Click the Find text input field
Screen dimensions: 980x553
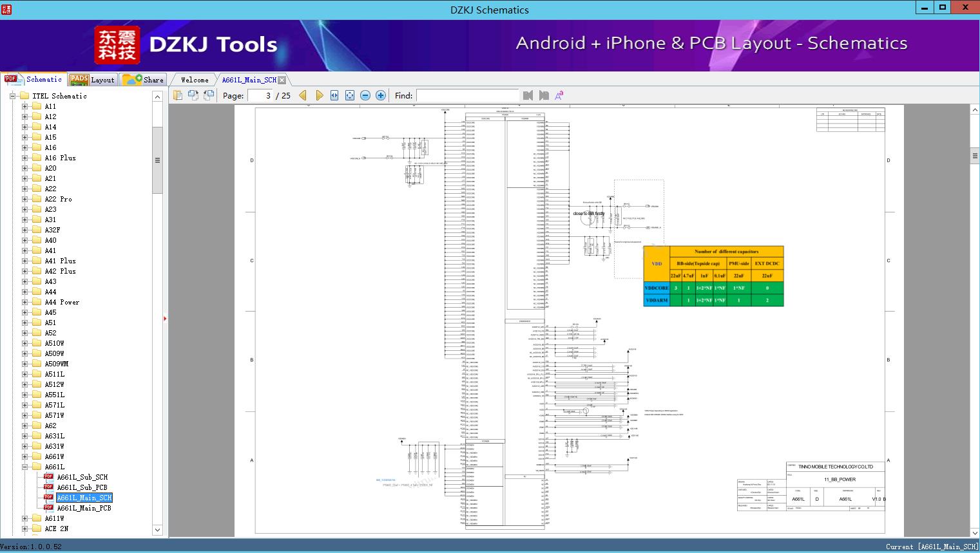(467, 95)
